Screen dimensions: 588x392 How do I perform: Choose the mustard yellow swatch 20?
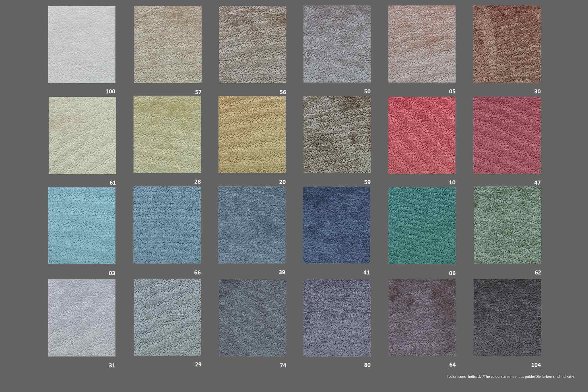252,135
